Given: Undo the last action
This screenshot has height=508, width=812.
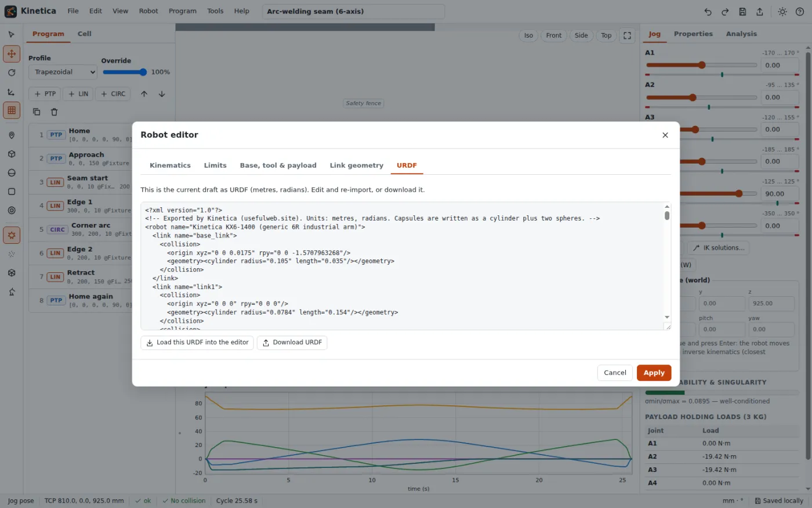Looking at the screenshot, I should [x=708, y=12].
